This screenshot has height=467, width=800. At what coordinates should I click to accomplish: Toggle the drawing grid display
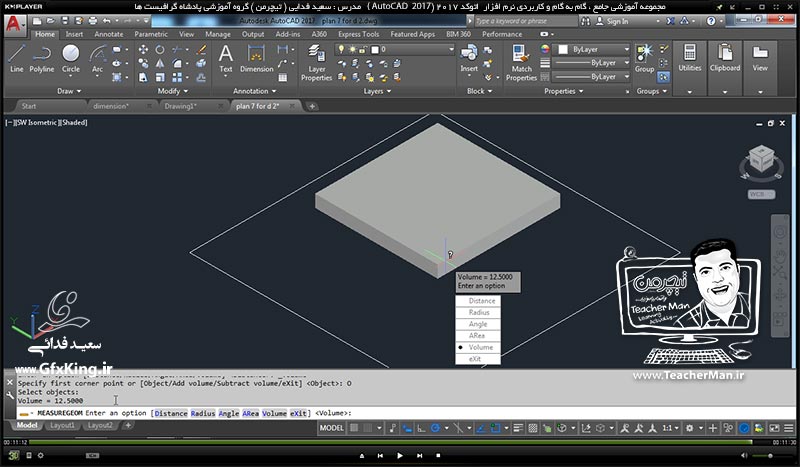tap(354, 428)
